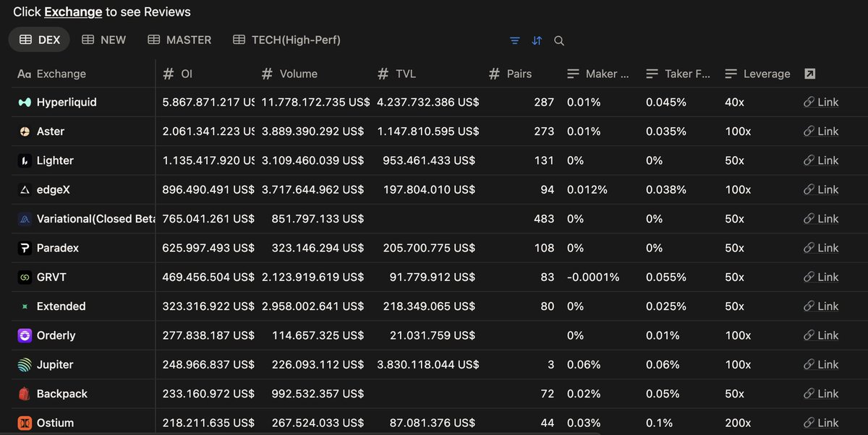
Task: Switch to the MASTER view tab
Action: point(179,40)
